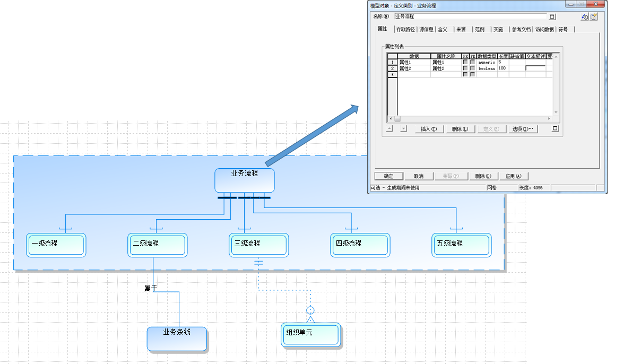Click the expand square beside the 名称 field
632x364 pixels.
pyautogui.click(x=552, y=16)
